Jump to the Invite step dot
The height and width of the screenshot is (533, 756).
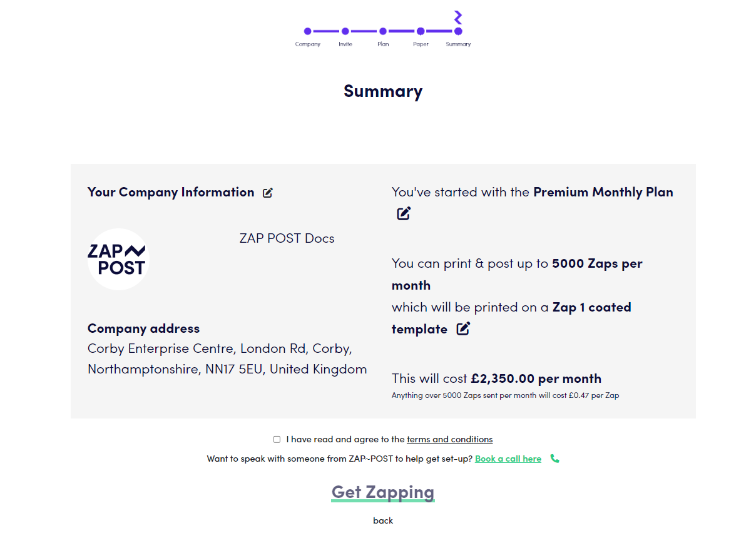[345, 31]
